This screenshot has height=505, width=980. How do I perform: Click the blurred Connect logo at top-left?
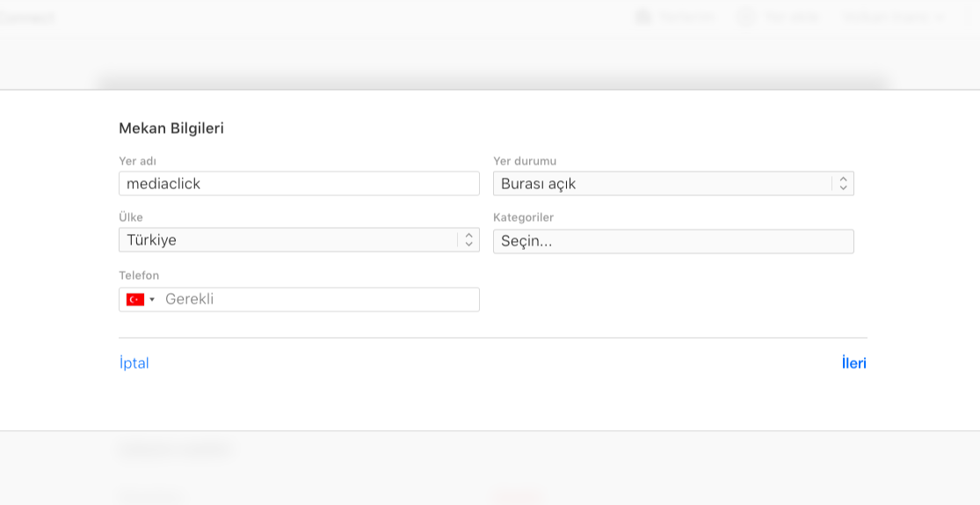(26, 18)
